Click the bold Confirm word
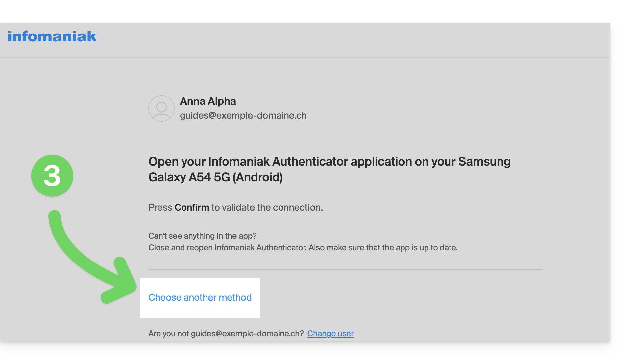633x364 pixels. click(x=192, y=208)
